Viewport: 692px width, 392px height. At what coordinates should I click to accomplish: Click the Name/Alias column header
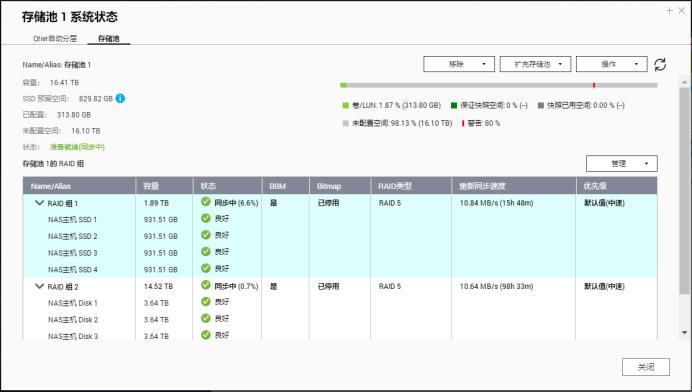(79, 186)
